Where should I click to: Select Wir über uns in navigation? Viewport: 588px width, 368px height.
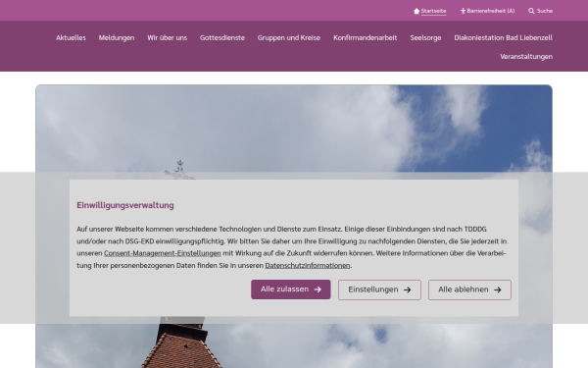pos(168,37)
